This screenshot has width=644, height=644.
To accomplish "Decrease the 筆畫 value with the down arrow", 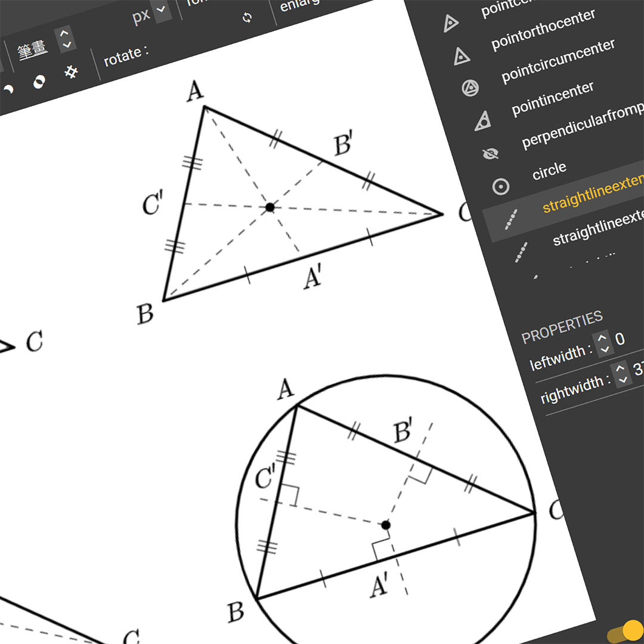I will pos(67,44).
